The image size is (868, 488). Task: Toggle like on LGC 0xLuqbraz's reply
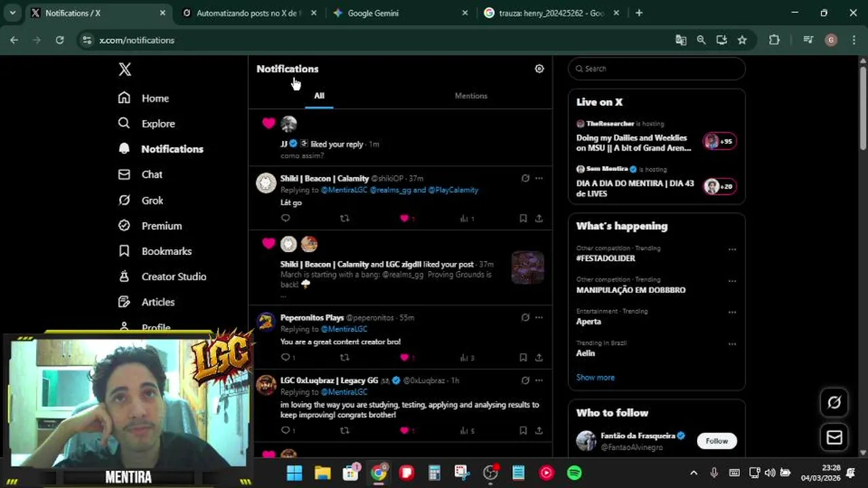[407, 430]
